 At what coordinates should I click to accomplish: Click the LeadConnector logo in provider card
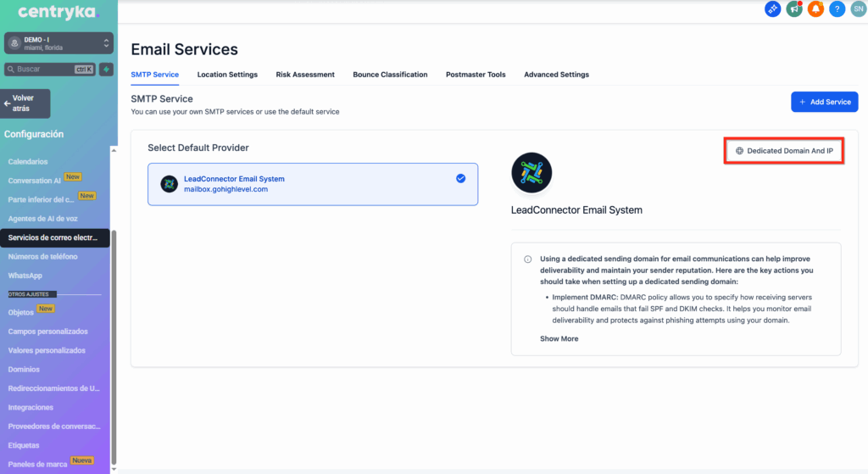coord(169,184)
